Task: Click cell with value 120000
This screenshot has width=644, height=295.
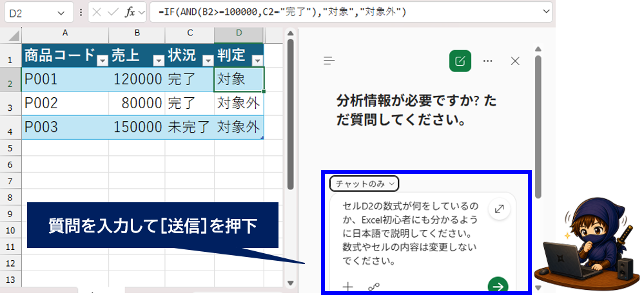Action: tap(137, 80)
